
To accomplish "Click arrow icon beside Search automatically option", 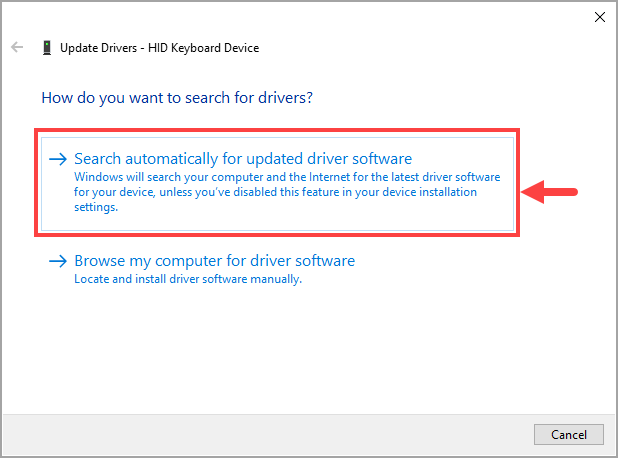I will pos(58,159).
